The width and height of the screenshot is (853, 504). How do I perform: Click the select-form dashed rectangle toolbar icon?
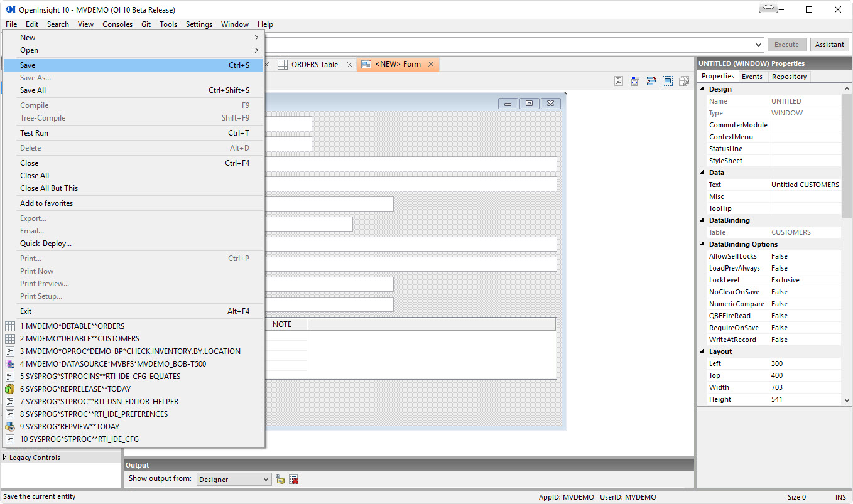click(x=667, y=81)
